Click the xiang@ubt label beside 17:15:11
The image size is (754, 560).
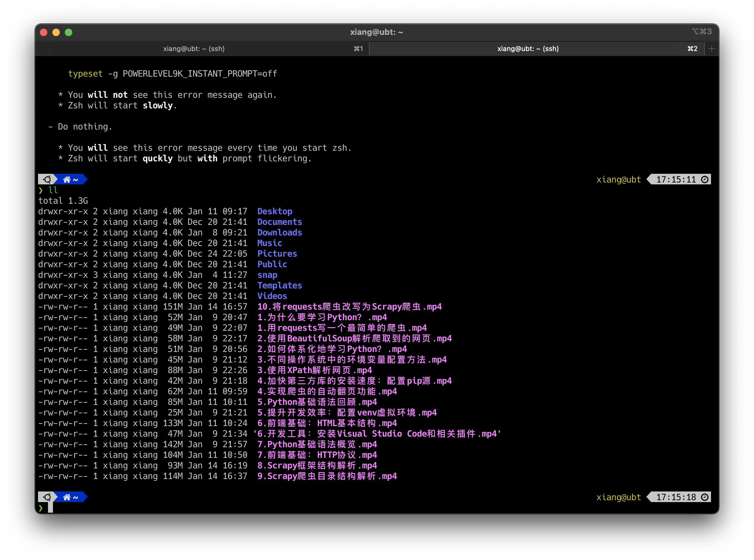(x=619, y=179)
